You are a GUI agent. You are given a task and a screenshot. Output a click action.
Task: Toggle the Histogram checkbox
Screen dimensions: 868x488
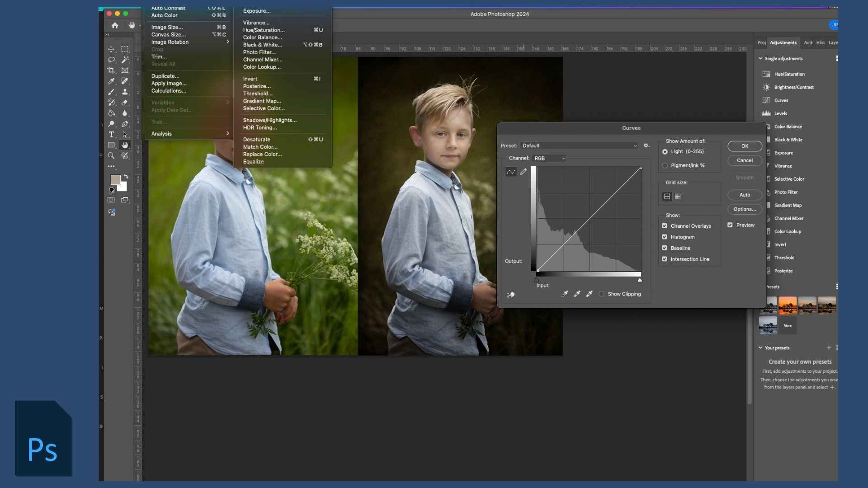pyautogui.click(x=665, y=237)
